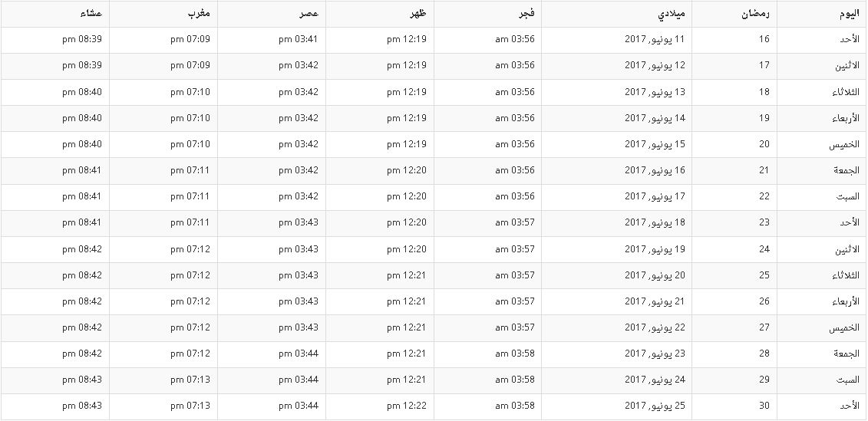868x421 pixels.
Task: Select الجمعة cell in Ramadan 28 row
Action: (x=847, y=354)
